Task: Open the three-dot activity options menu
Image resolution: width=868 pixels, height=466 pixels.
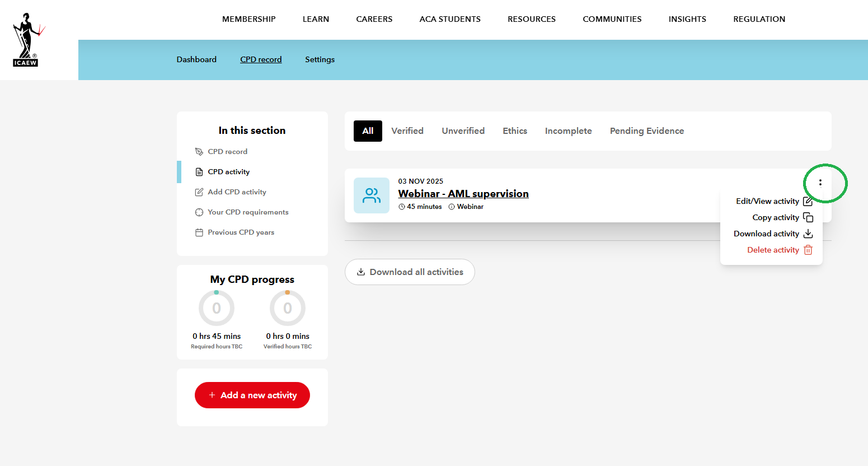Action: pyautogui.click(x=820, y=183)
